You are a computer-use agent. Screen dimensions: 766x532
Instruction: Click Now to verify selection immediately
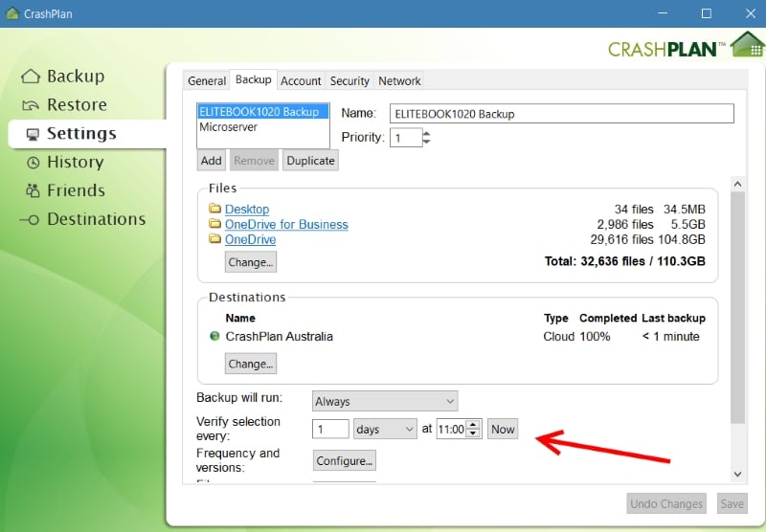click(x=503, y=429)
